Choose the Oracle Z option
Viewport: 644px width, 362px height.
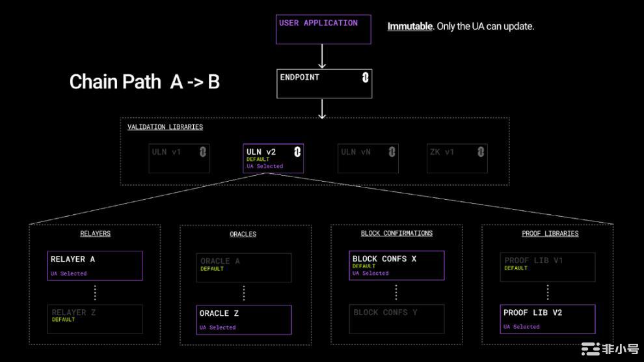pos(243,320)
